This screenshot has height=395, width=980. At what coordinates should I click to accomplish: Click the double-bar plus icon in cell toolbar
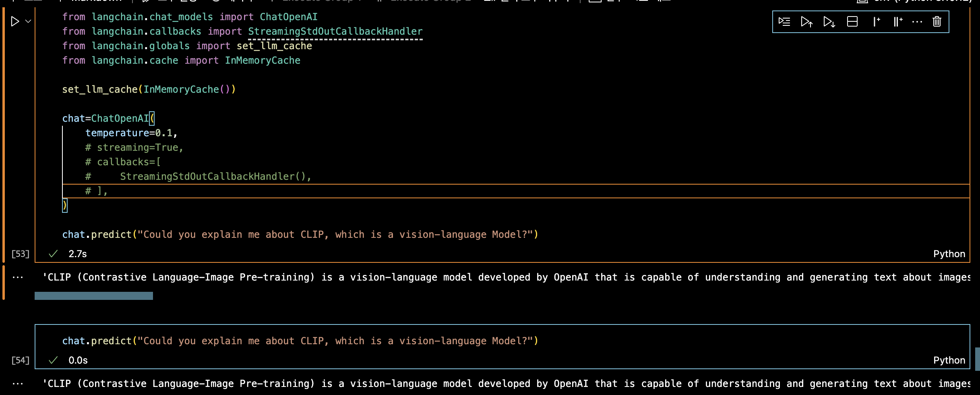pyautogui.click(x=898, y=21)
